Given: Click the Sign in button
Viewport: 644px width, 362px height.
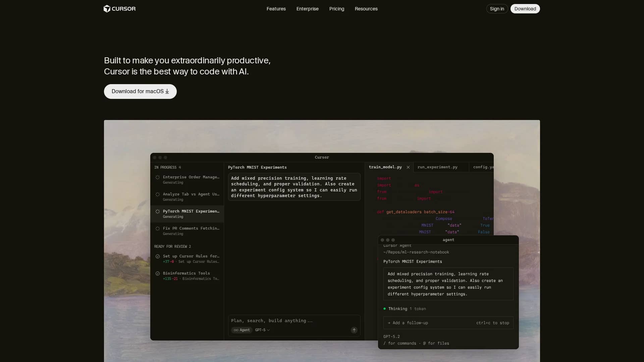Looking at the screenshot, I should point(497,9).
